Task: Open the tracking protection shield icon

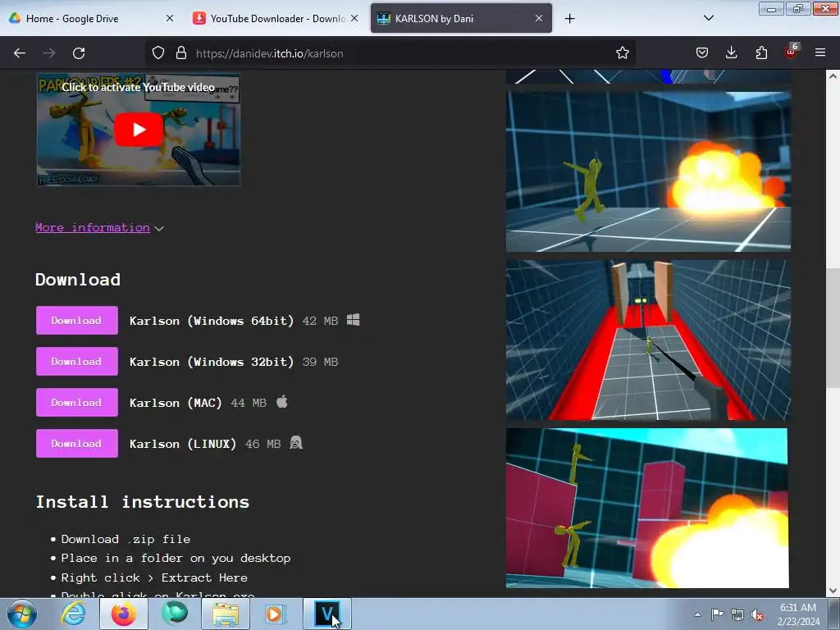Action: pyautogui.click(x=158, y=53)
